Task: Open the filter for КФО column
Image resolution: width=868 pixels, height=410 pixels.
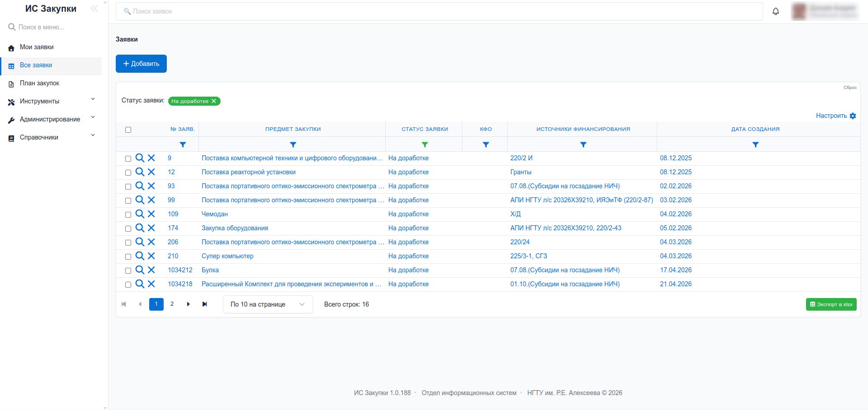Action: click(x=486, y=144)
